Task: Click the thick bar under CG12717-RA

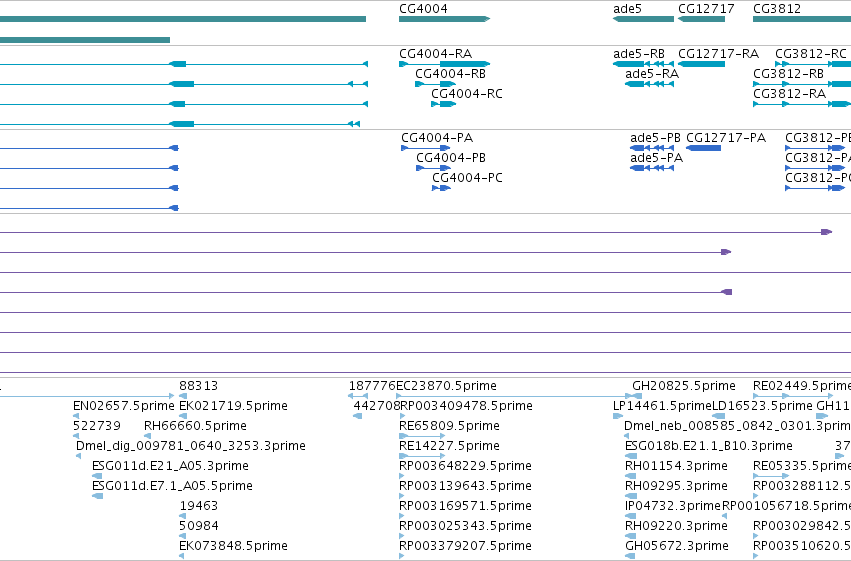Action: 702,64
